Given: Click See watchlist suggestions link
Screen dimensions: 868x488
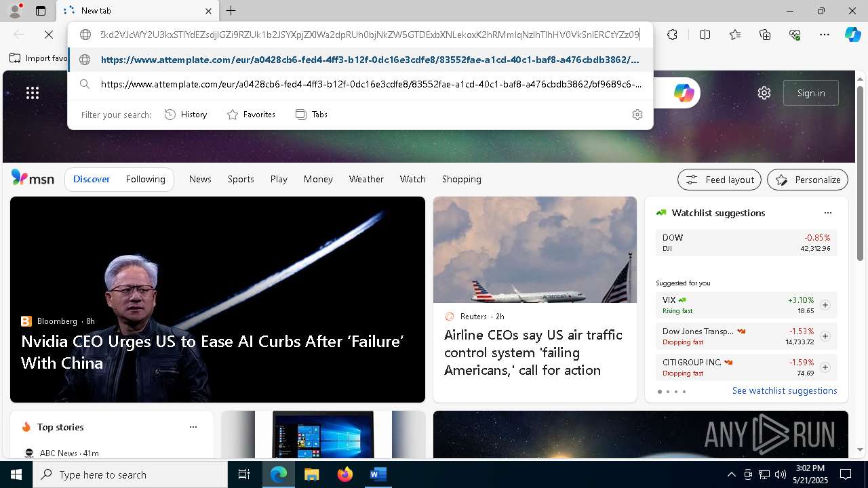Looking at the screenshot, I should click(x=785, y=390).
